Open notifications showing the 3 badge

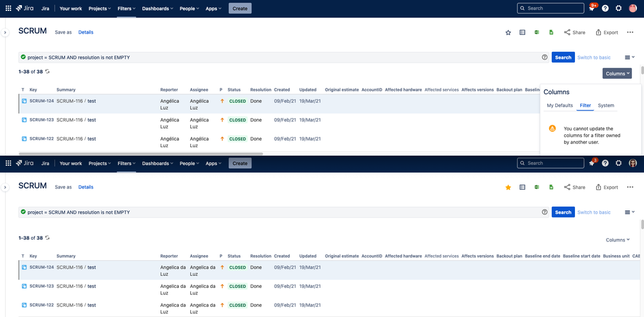point(591,163)
